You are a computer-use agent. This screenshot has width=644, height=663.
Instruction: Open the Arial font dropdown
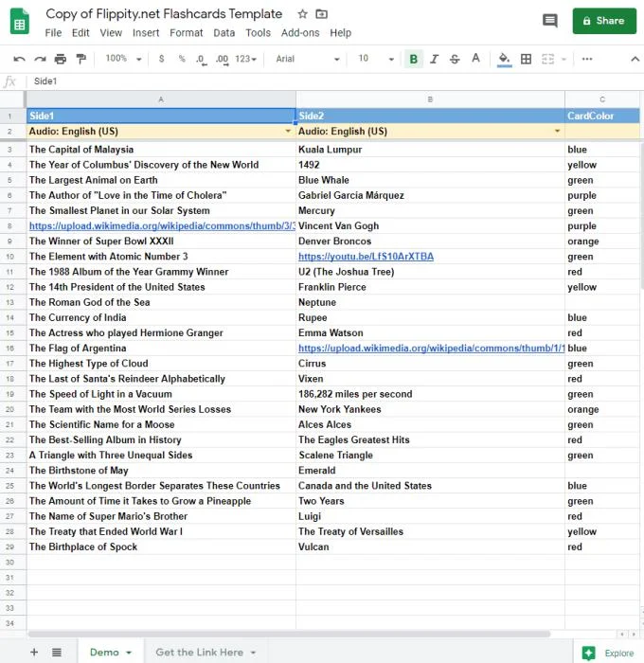[308, 59]
